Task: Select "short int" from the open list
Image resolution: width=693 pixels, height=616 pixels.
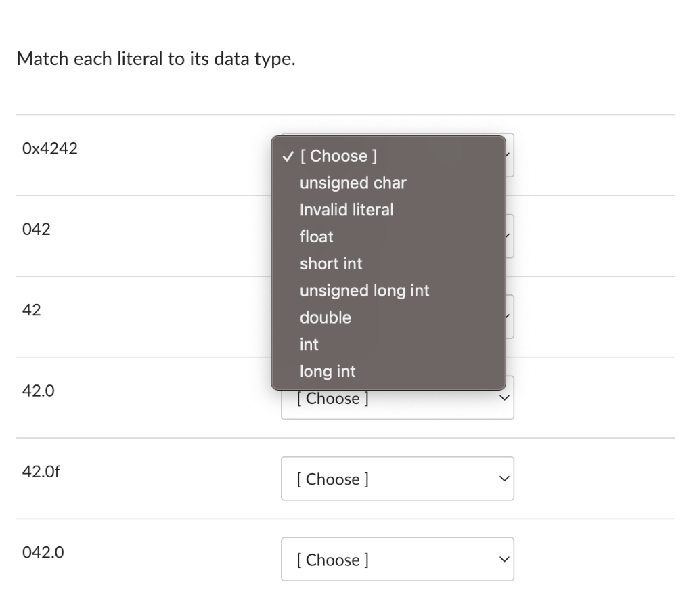Action: [331, 264]
